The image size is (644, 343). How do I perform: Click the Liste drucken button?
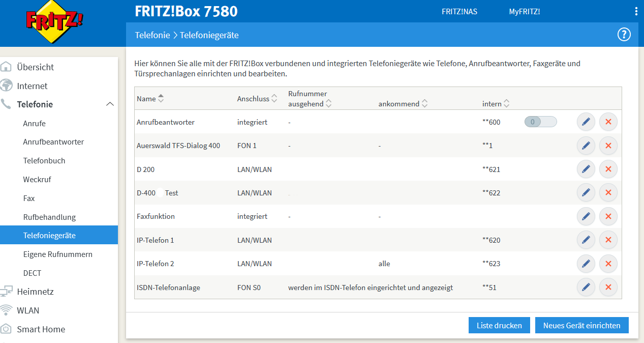coord(499,325)
